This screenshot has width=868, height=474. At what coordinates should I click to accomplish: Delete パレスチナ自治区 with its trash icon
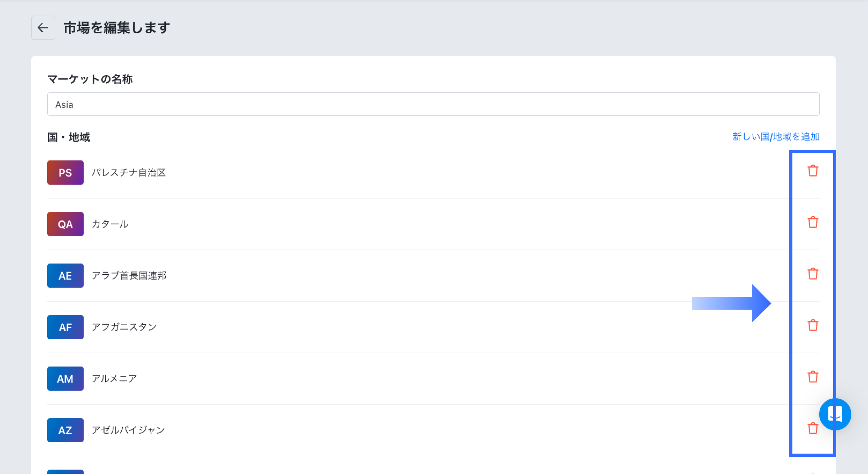click(813, 171)
